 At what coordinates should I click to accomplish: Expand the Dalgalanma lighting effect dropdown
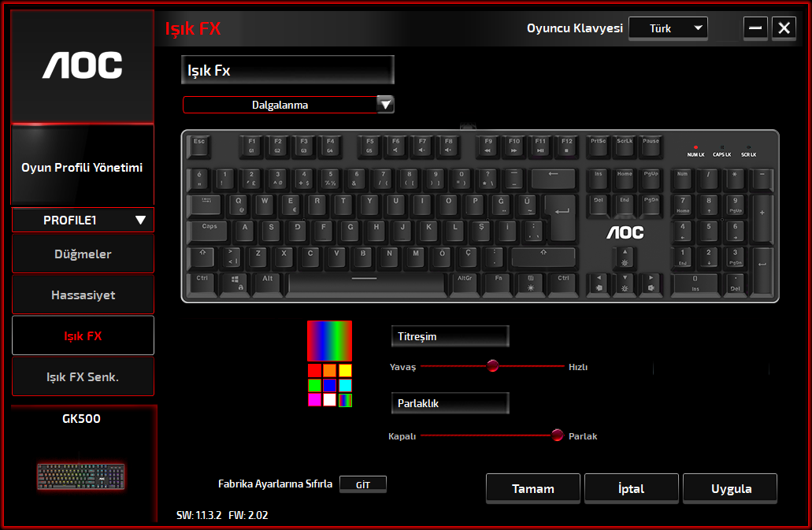(385, 105)
